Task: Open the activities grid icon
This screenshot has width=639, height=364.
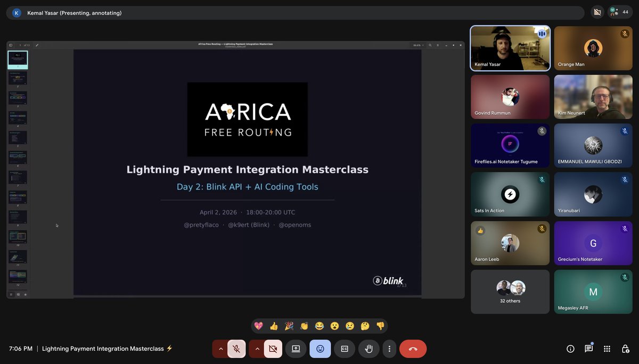Action: click(607, 349)
